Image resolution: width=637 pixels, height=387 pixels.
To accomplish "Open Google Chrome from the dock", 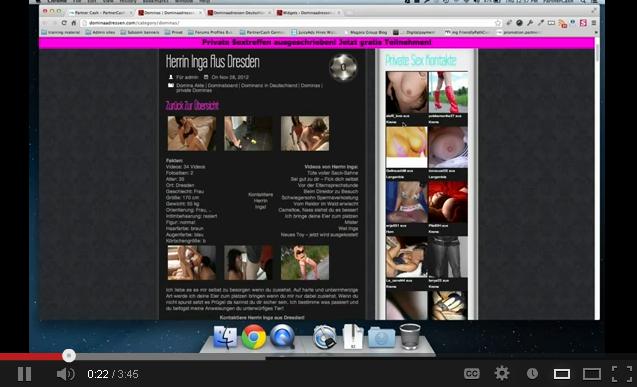I will [254, 337].
